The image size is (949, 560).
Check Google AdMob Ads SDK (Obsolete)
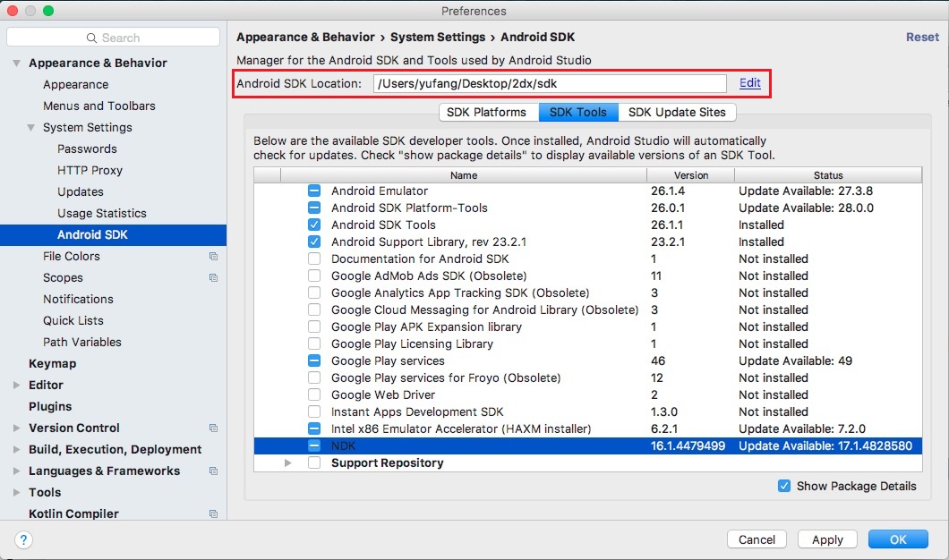(x=314, y=276)
